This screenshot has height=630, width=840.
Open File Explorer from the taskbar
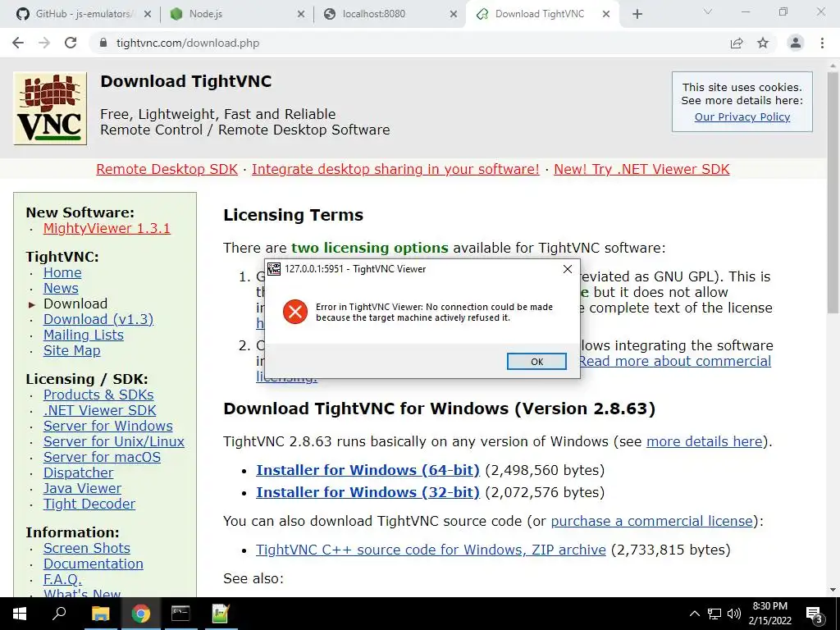coord(100,614)
